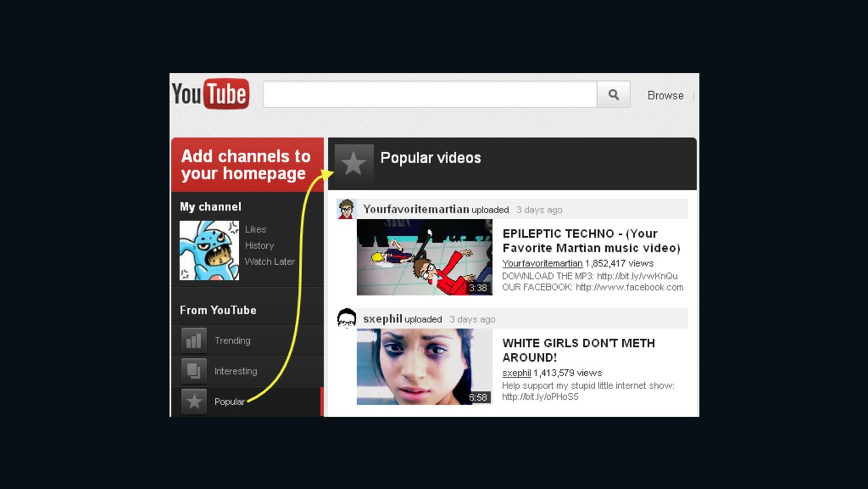The image size is (868, 489).
Task: Click the Yourfavoritemartian username below the title
Action: click(541, 263)
